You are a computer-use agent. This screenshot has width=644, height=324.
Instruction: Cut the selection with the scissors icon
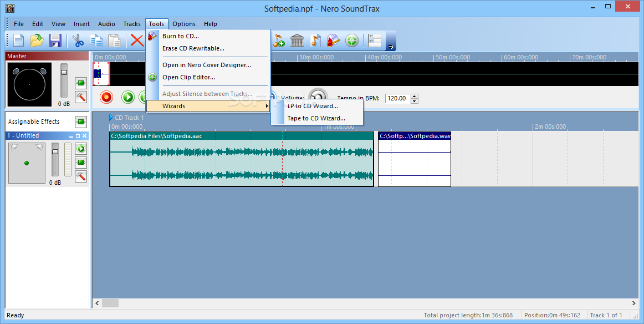[78, 40]
